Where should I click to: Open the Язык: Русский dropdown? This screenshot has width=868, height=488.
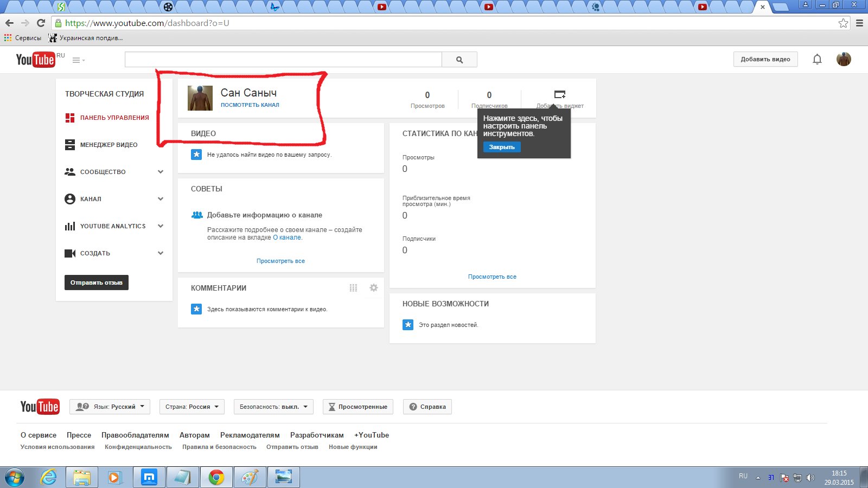pyautogui.click(x=110, y=407)
